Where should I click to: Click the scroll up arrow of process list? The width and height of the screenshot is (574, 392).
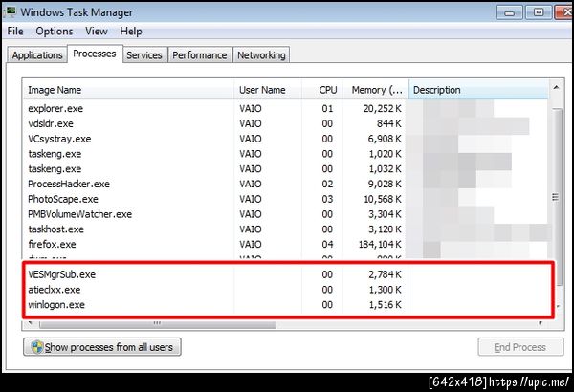coord(556,87)
